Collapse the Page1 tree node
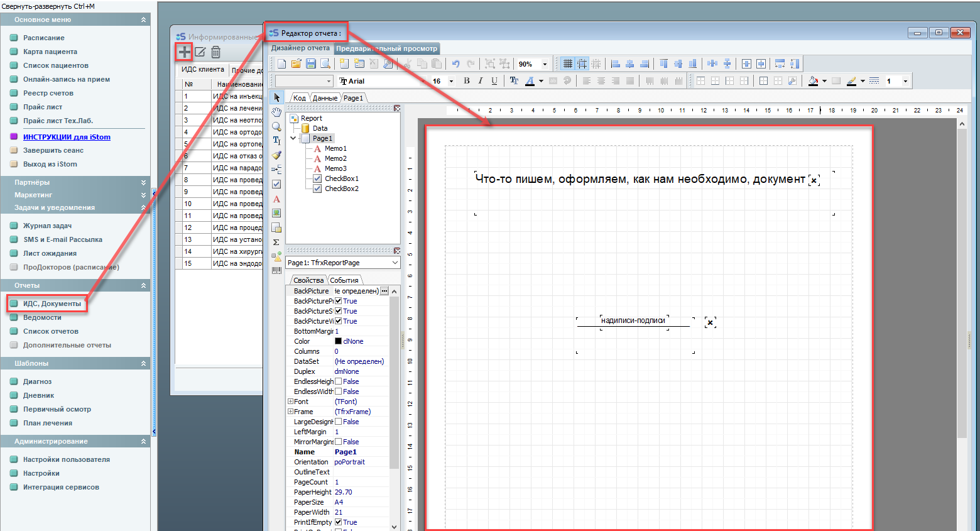 click(x=293, y=138)
